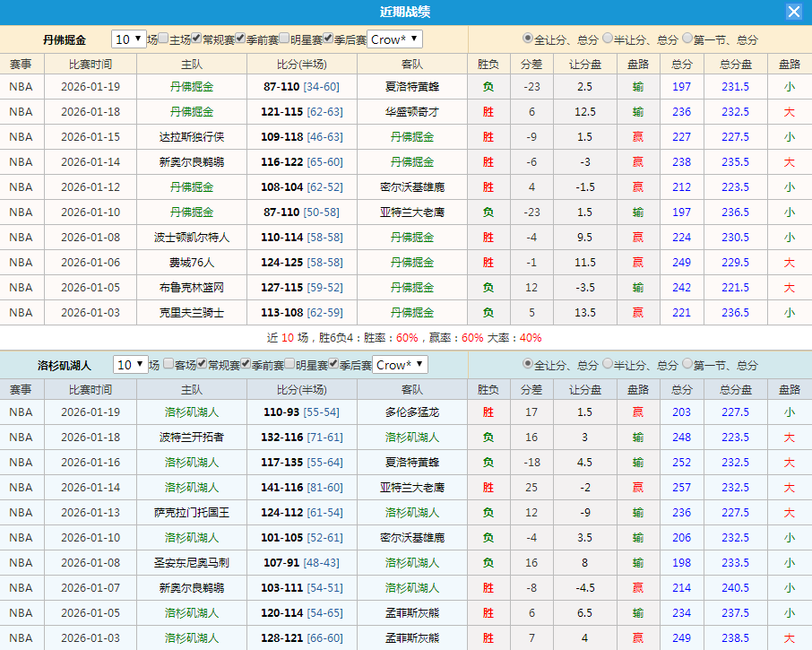Open the 丹佛掘金 team link in 2026-01-19 row
Viewport: 812px width, 650px height.
coord(191,85)
